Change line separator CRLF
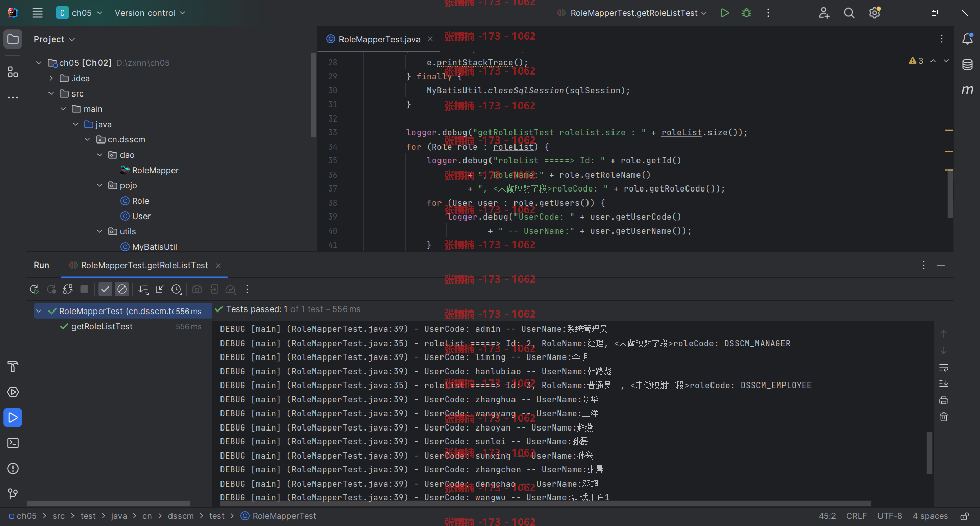980x526 pixels. pos(856,516)
